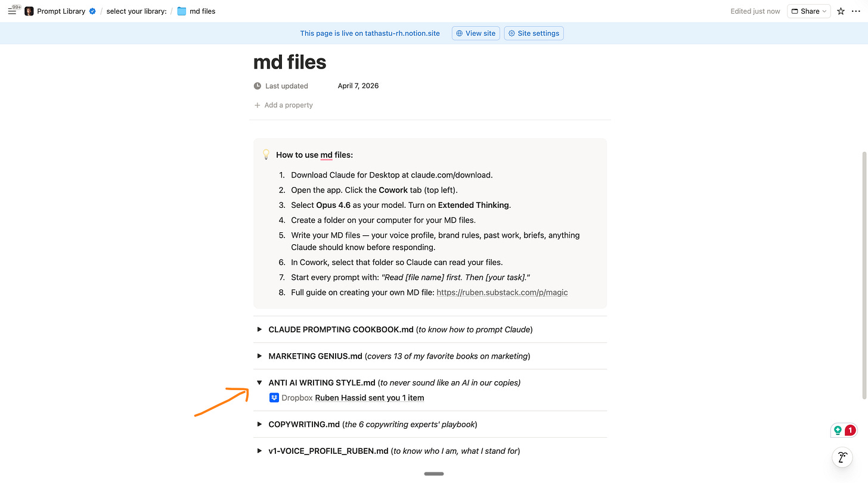Expand the MARKETING GENIUS.md toggle
868x483 pixels.
pyautogui.click(x=259, y=356)
